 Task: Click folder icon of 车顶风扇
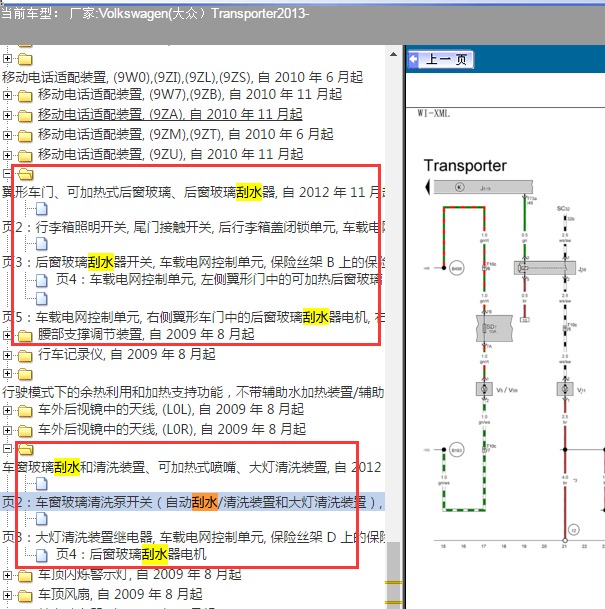(x=25, y=596)
